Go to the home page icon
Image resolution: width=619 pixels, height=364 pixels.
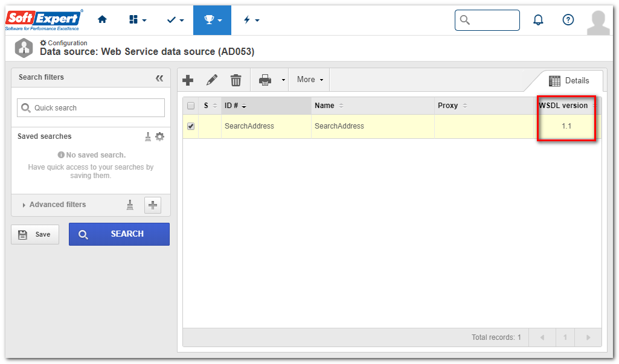coord(102,19)
